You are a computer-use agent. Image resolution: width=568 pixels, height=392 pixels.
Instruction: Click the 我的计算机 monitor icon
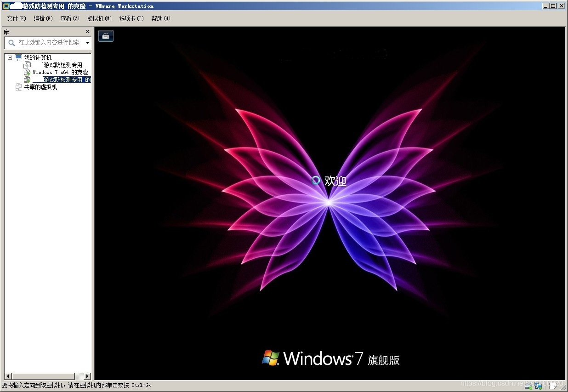point(18,57)
